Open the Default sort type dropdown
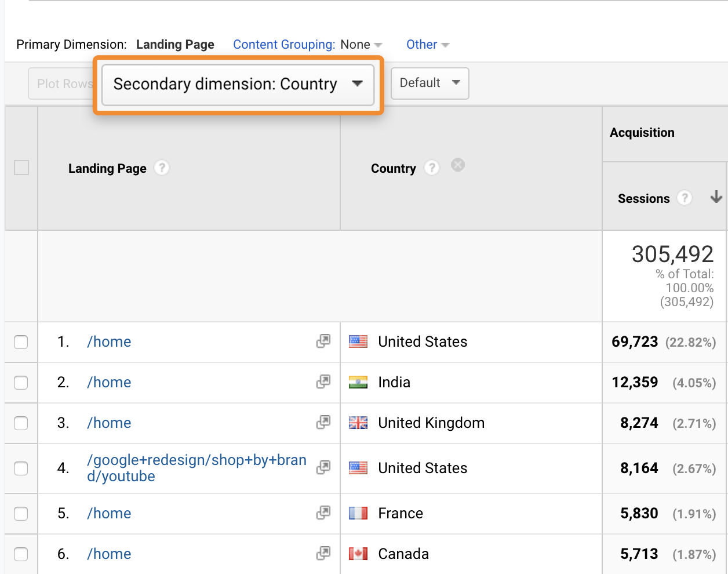Image resolution: width=728 pixels, height=574 pixels. click(x=429, y=83)
